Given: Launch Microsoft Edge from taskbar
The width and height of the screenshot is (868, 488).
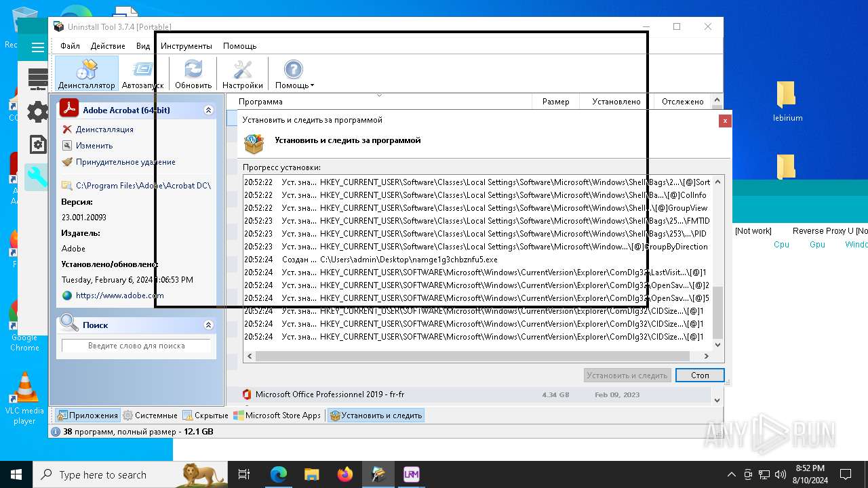Looking at the screenshot, I should pyautogui.click(x=279, y=474).
